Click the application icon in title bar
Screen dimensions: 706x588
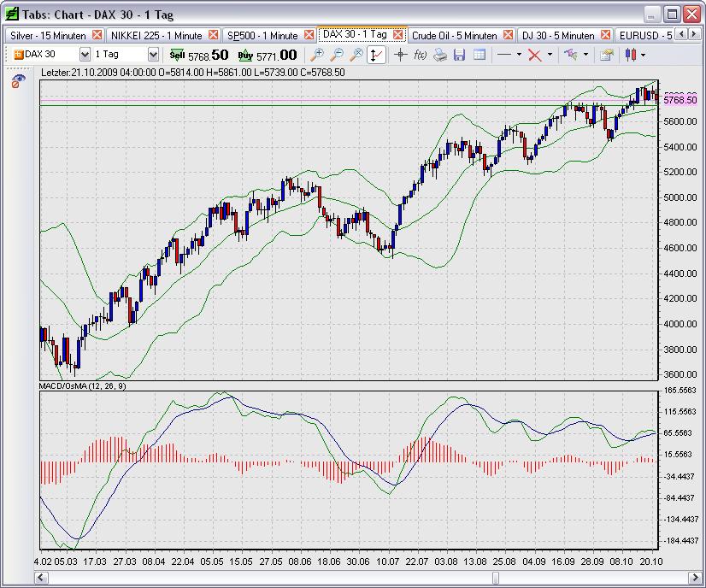tap(12, 14)
